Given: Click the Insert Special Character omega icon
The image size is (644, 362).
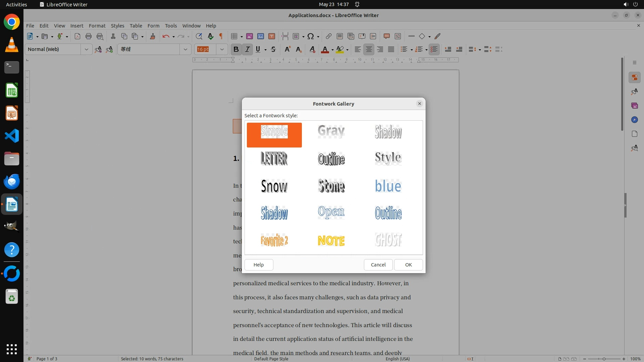Looking at the screenshot, I should pyautogui.click(x=311, y=36).
